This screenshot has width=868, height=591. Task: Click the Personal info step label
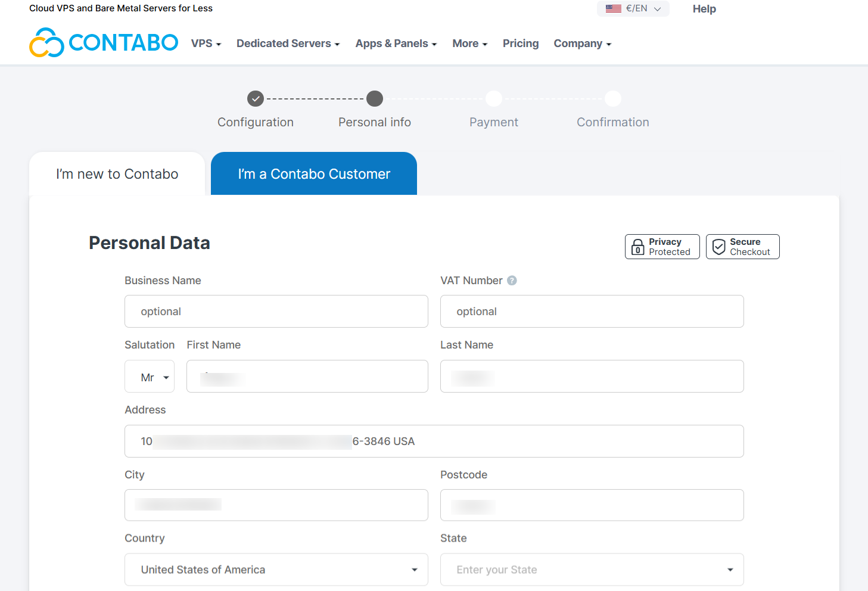[x=375, y=122]
